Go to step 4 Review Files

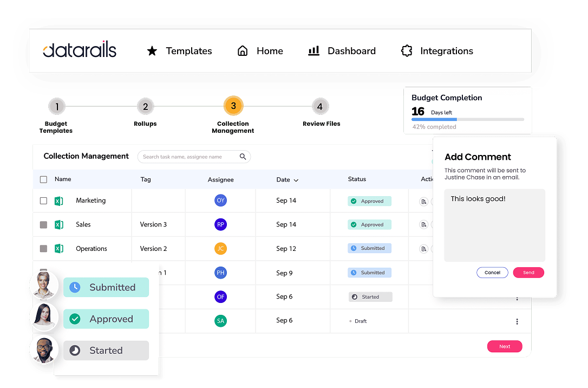[x=320, y=107]
